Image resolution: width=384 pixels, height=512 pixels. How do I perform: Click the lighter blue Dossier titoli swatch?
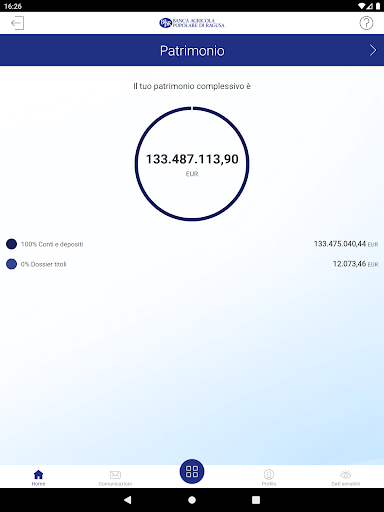[11, 264]
